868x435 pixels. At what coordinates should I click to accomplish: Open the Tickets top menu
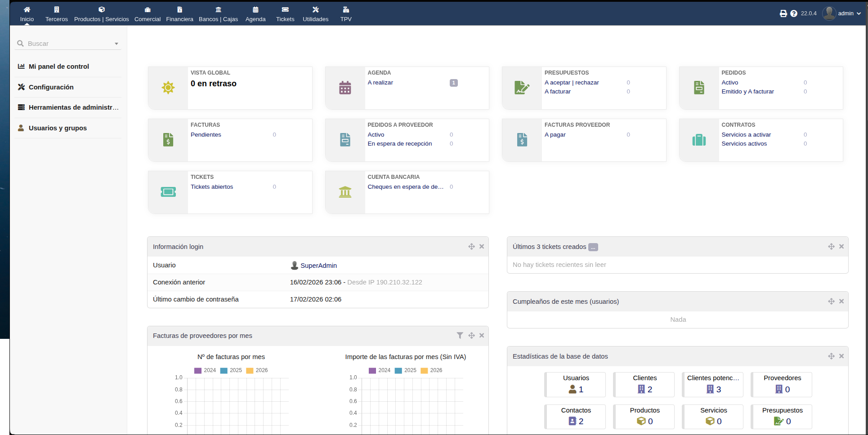[285, 14]
